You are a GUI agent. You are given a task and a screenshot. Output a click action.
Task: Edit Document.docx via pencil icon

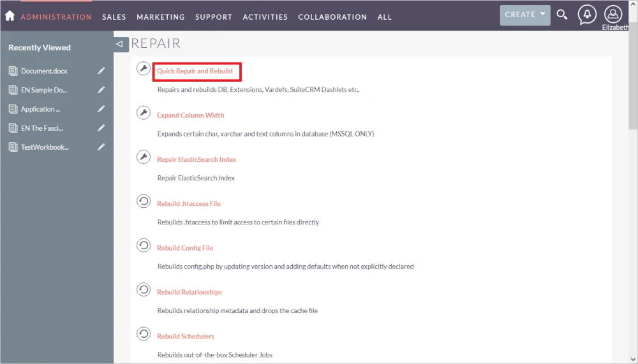[x=101, y=71]
